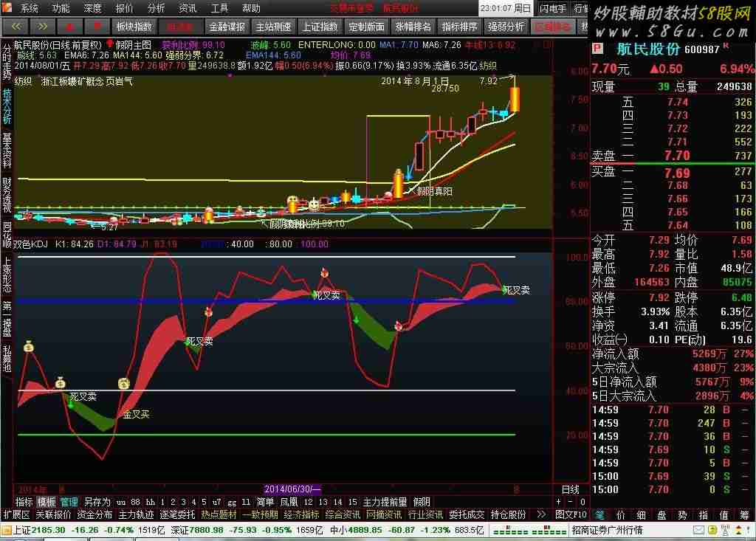Open the mail envelope icon in status bar

(x=698, y=531)
